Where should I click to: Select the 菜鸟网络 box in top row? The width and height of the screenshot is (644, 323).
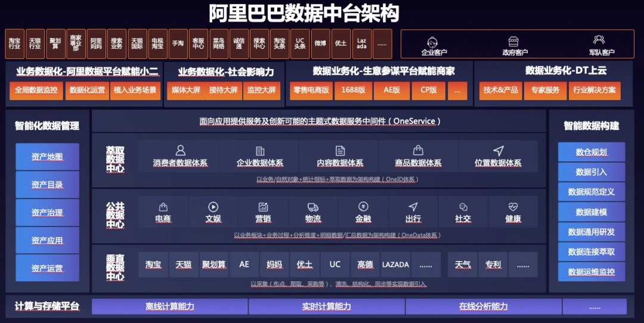(219, 44)
